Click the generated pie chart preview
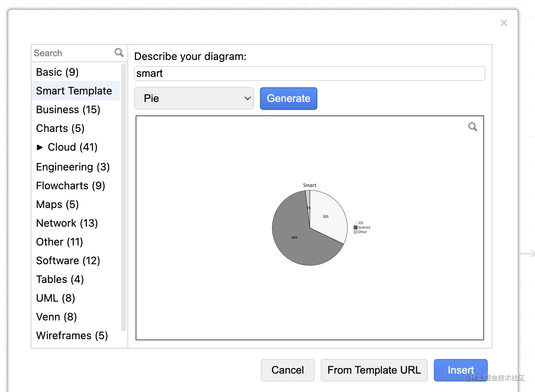The width and height of the screenshot is (535, 392). coord(310,227)
